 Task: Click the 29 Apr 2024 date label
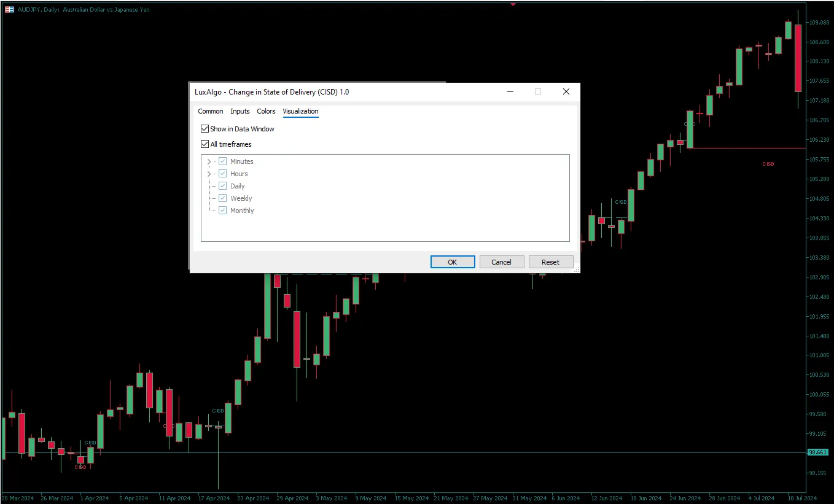pos(292,498)
